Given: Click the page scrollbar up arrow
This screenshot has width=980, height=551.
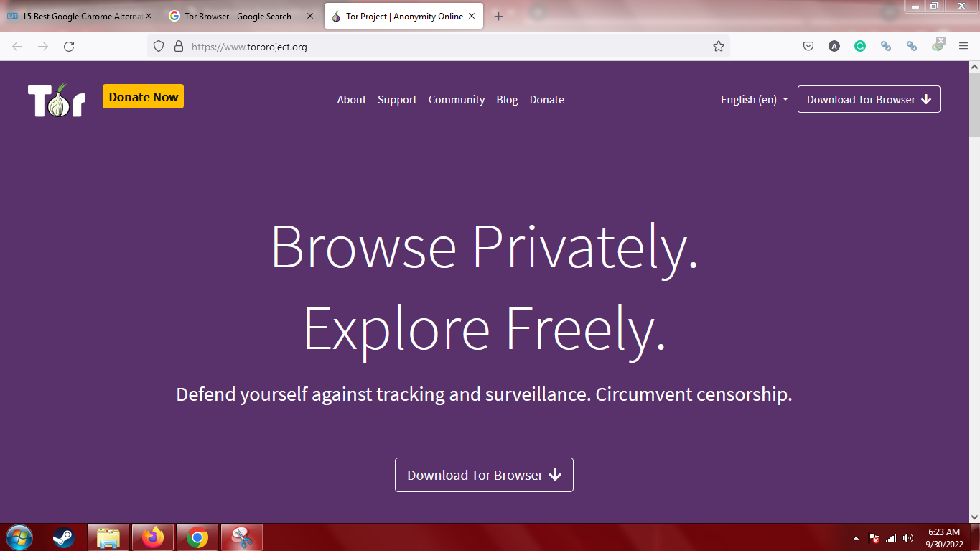Looking at the screenshot, I should [x=974, y=67].
